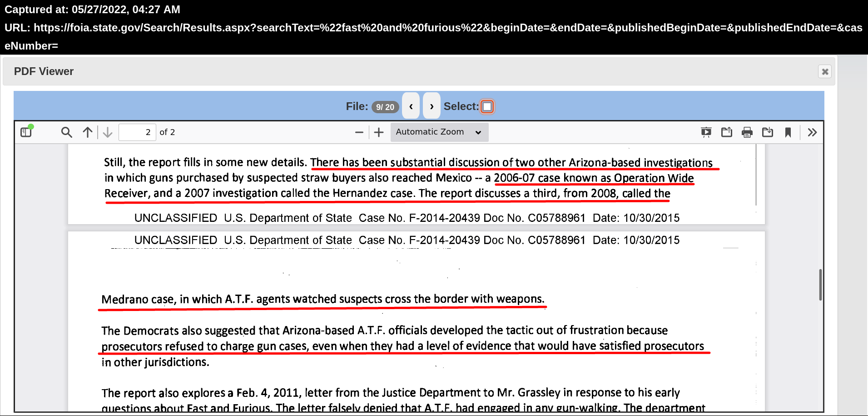The width and height of the screenshot is (868, 416).
Task: Open the secondary tools menu
Action: click(812, 132)
